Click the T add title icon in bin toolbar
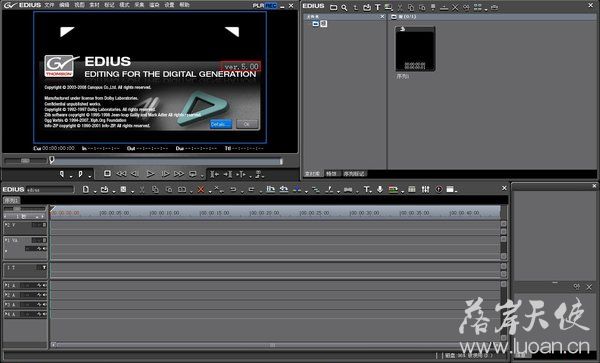The height and width of the screenshot is (363, 600). pos(378,7)
